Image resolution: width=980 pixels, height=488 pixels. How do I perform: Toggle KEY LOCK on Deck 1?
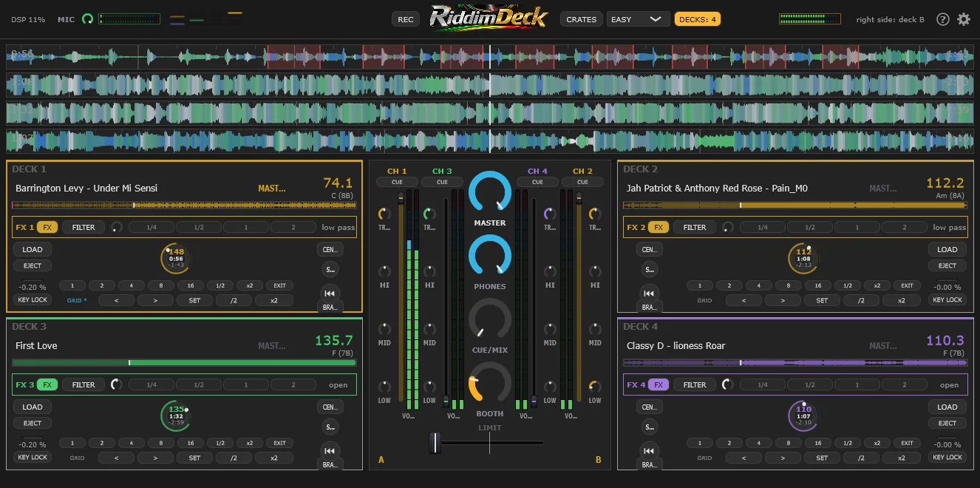click(x=33, y=300)
